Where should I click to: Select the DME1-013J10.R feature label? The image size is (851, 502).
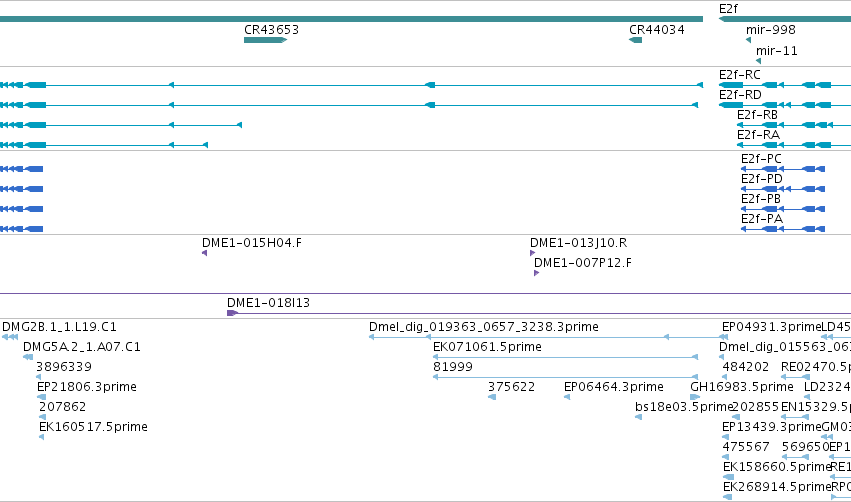(579, 243)
